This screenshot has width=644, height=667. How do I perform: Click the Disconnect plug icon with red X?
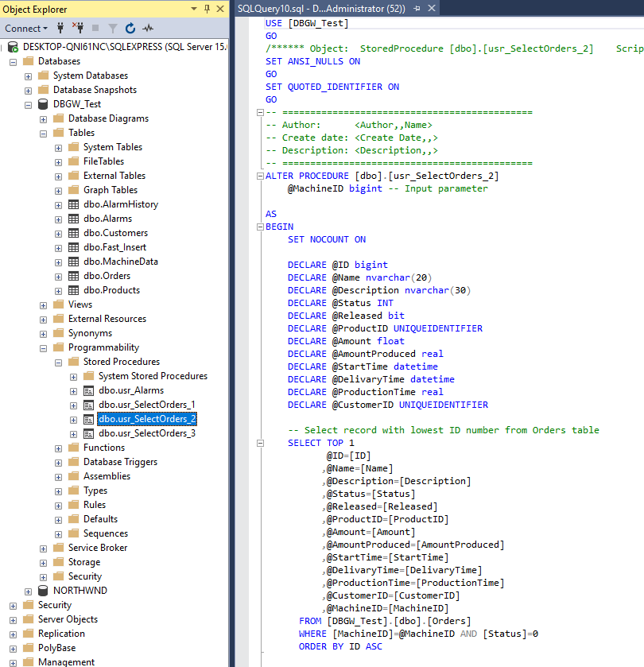[x=78, y=28]
